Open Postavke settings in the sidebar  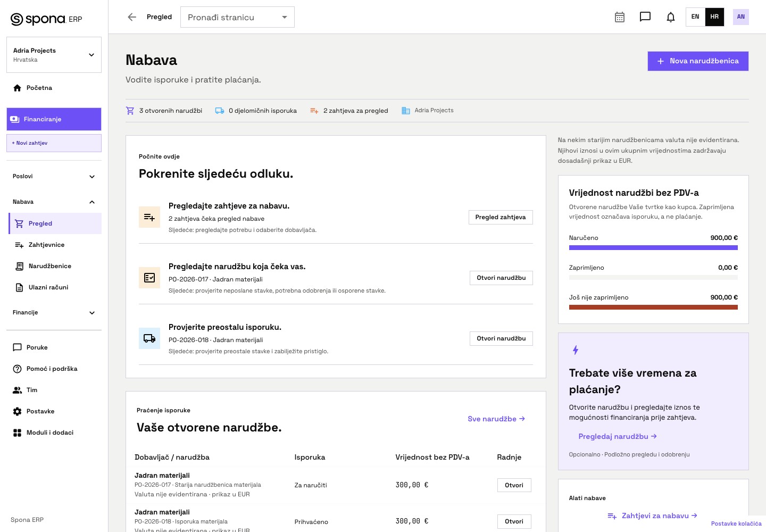54,411
